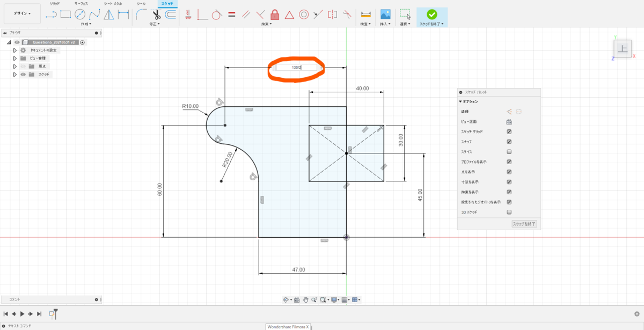Select the Rectangle sketch tool

pos(65,14)
